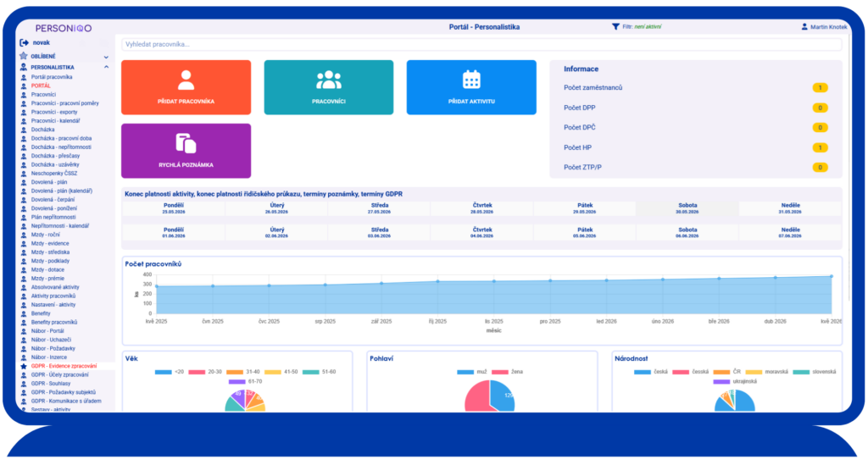The width and height of the screenshot is (868, 465).
Task: Toggle the ukrajinská legend entry in Národnost chart
Action: pyautogui.click(x=735, y=381)
